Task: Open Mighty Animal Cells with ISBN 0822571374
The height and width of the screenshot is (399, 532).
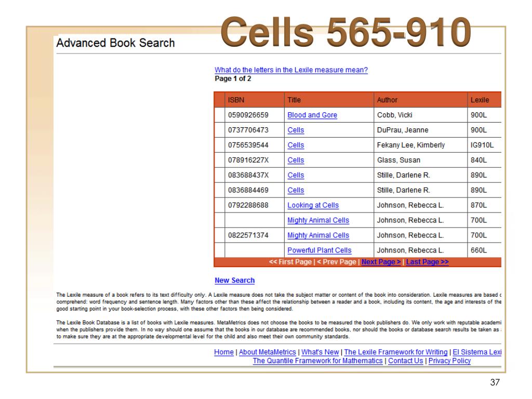Action: pos(318,235)
